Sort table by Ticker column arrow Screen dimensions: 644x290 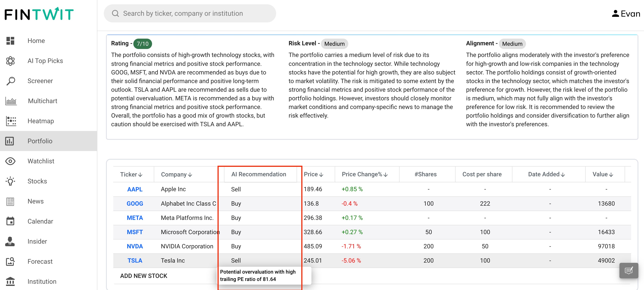140,175
